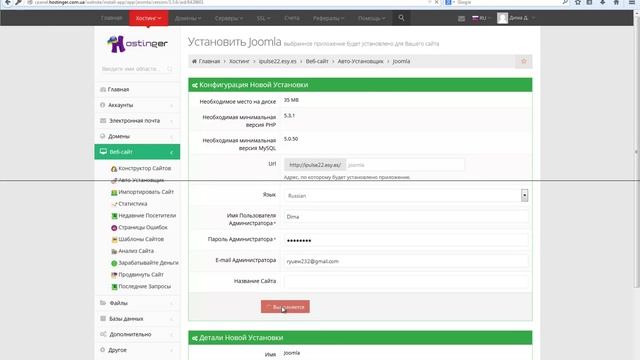Open the Рефералы dropdown in top navigation
Screen dimensions: 640x360
coord(329,18)
